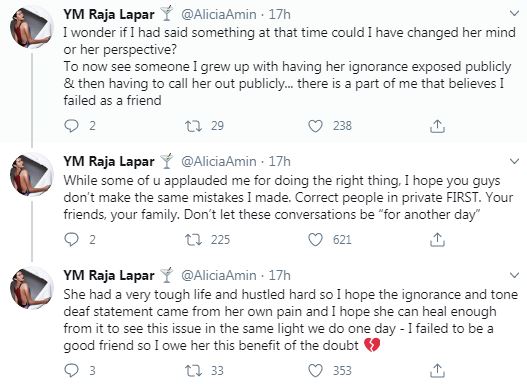Open the first tweet's more-options chevron
The image size is (527, 384).
(514, 13)
